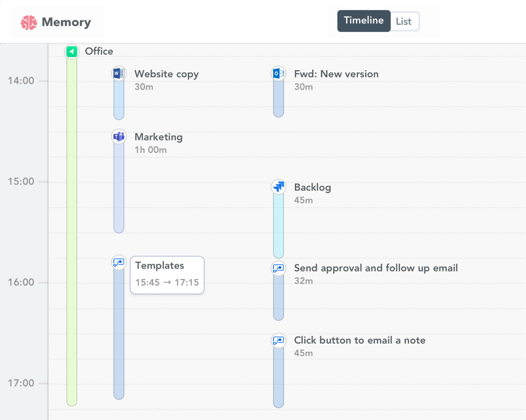This screenshot has height=420, width=526.
Task: Click the Office group label
Action: tap(99, 51)
